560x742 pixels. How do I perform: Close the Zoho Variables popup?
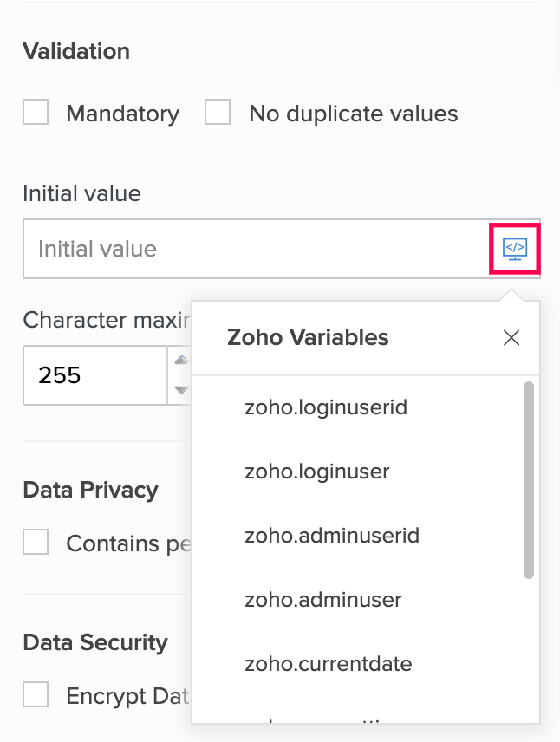[x=511, y=338]
